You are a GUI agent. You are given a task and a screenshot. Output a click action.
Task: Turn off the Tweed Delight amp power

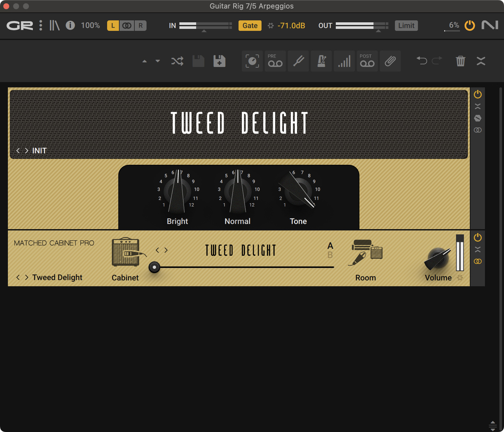478,94
